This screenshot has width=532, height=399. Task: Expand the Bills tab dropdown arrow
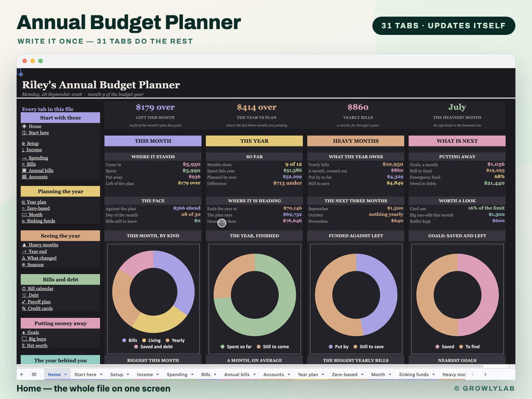[215, 375]
